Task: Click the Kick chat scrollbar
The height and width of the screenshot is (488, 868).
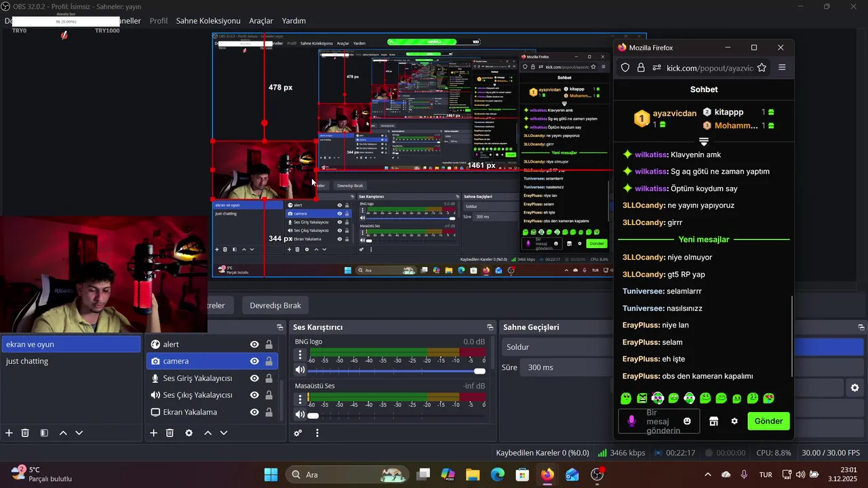Action: [791, 337]
